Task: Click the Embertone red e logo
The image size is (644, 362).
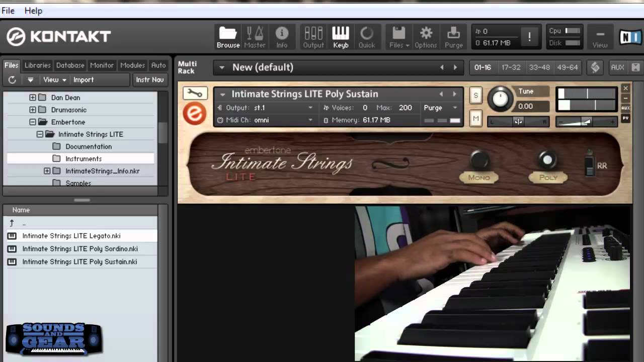Action: click(x=194, y=114)
